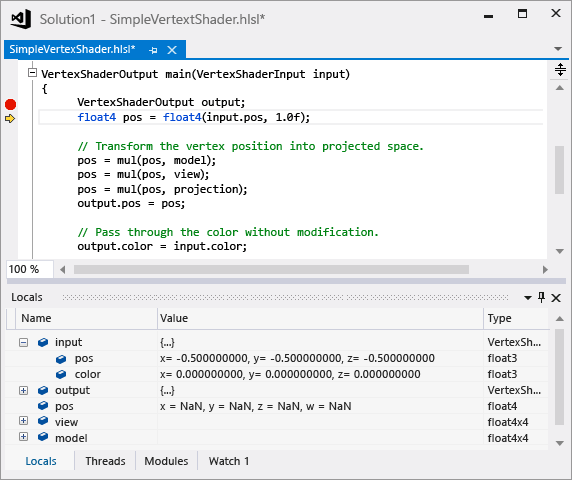Toggle Locals panel auto-hide pin
The image size is (572, 480).
click(x=542, y=297)
